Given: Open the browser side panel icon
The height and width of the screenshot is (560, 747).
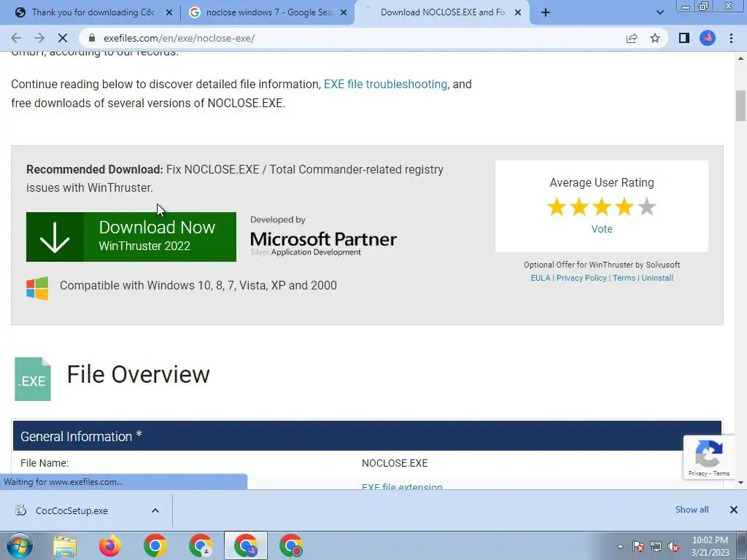Looking at the screenshot, I should click(684, 38).
